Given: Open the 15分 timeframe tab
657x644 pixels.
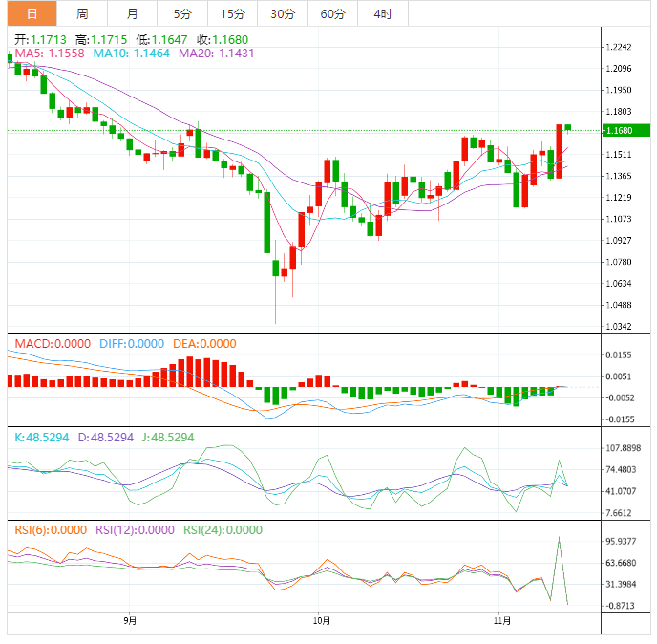Looking at the screenshot, I should click(233, 13).
